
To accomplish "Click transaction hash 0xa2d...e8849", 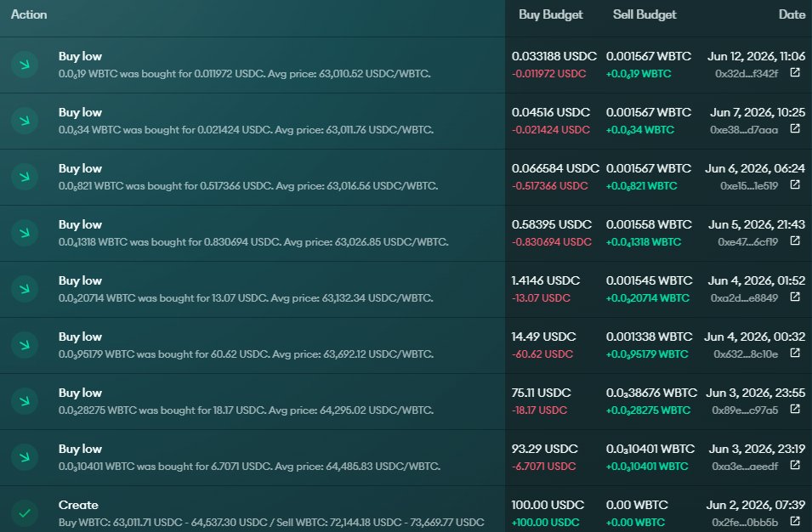I will (744, 298).
